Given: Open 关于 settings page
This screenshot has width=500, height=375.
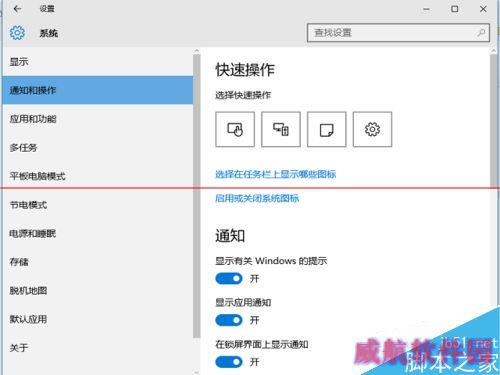Looking at the screenshot, I should 97,348.
